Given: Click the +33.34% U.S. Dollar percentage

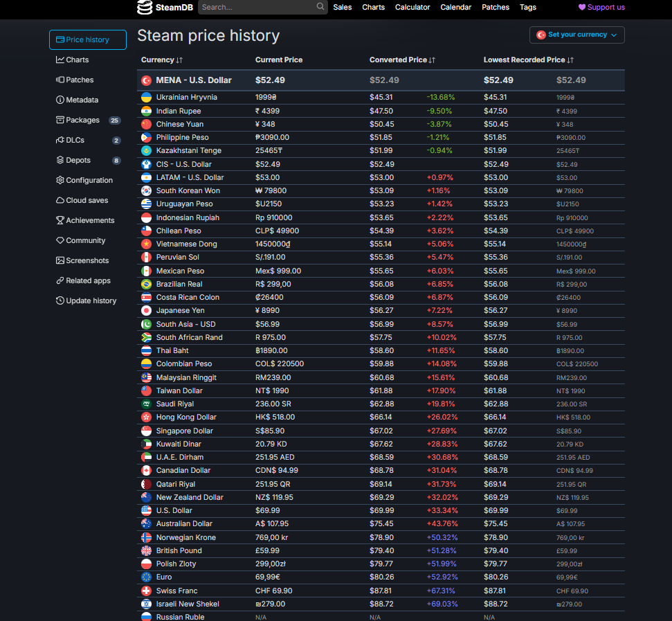Looking at the screenshot, I should click(x=442, y=510).
